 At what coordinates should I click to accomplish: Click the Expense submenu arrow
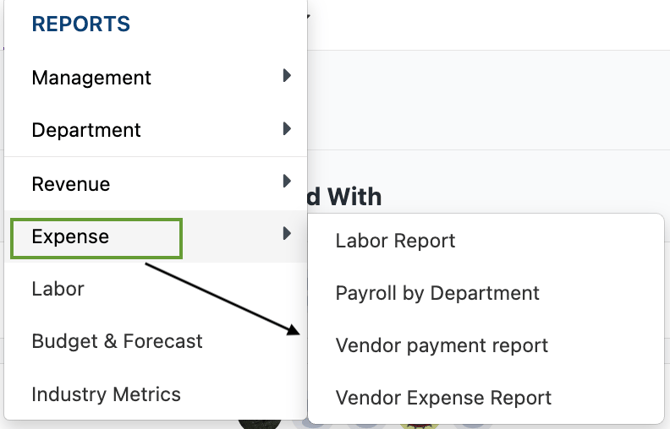(287, 234)
